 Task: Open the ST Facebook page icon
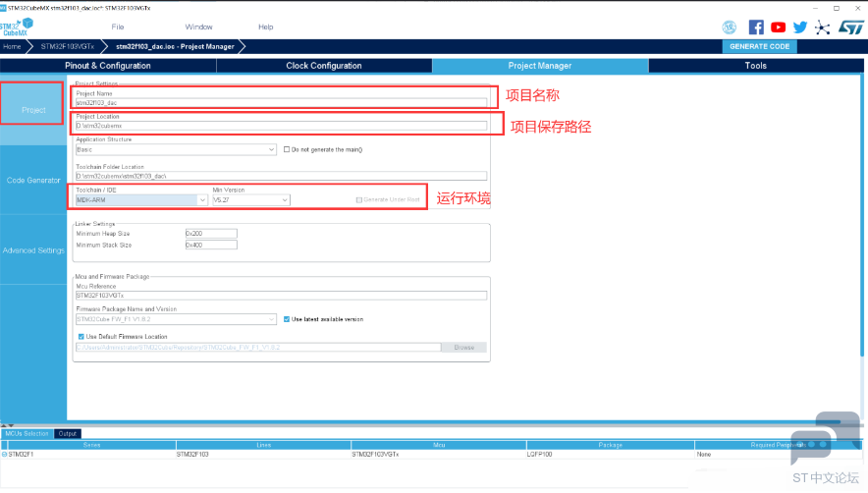756,27
